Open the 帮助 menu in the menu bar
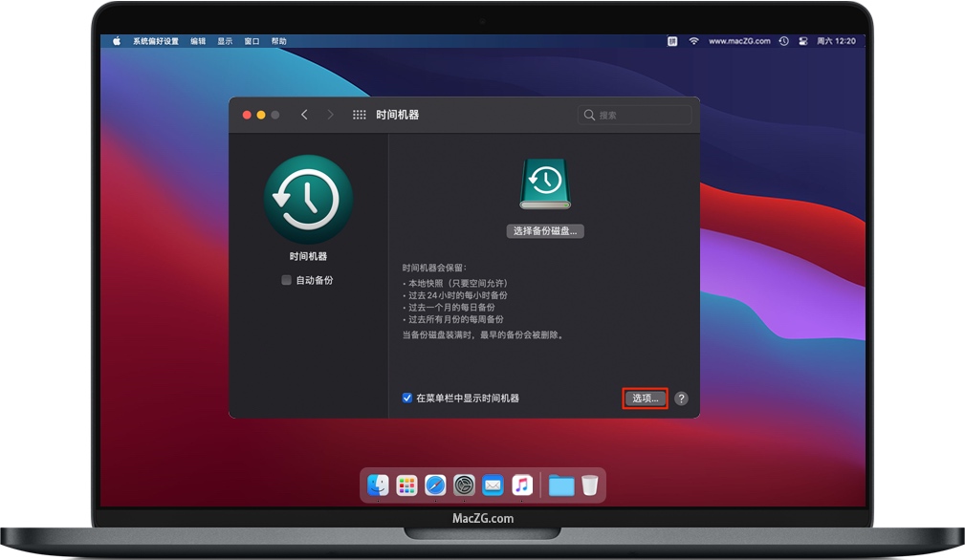The width and height of the screenshot is (965, 560). pyautogui.click(x=278, y=41)
